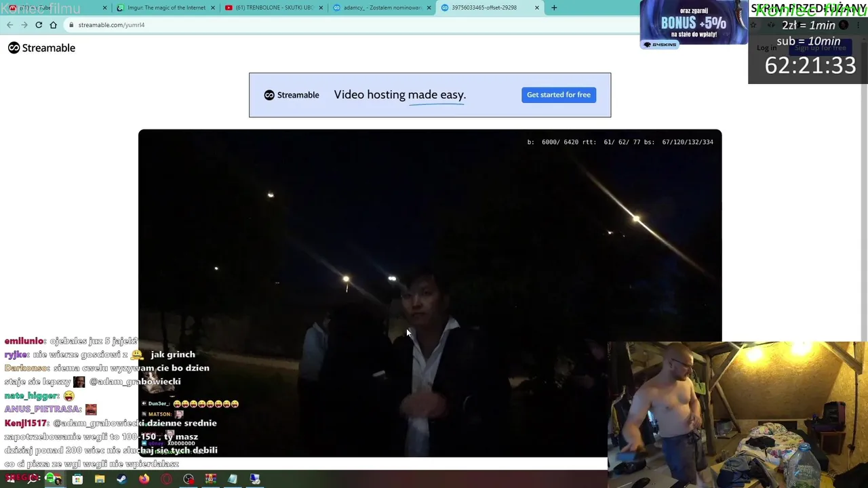
Task: Click the username nate_higger in chat
Action: tap(31, 396)
